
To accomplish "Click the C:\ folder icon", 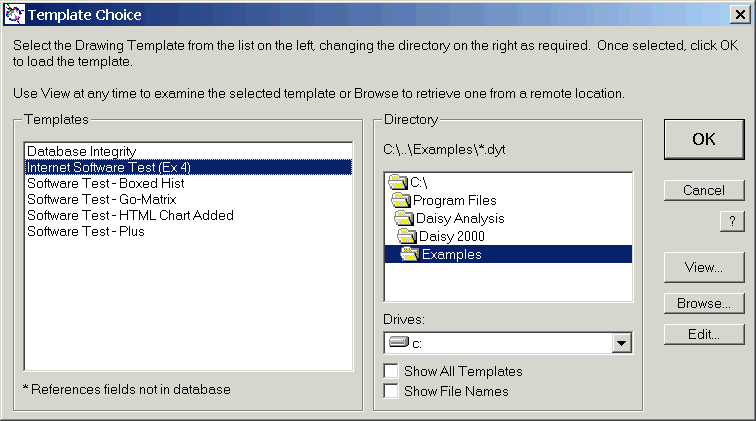I will click(398, 182).
